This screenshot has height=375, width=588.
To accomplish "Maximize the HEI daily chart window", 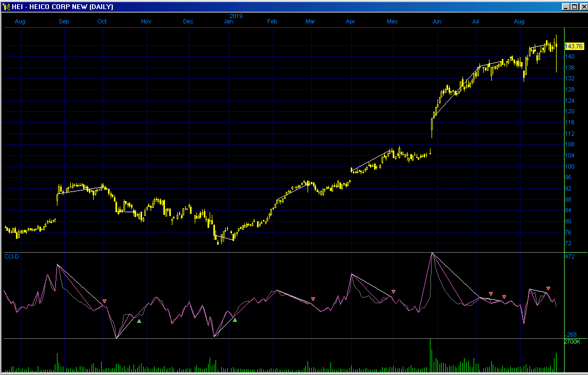I will coord(574,7).
